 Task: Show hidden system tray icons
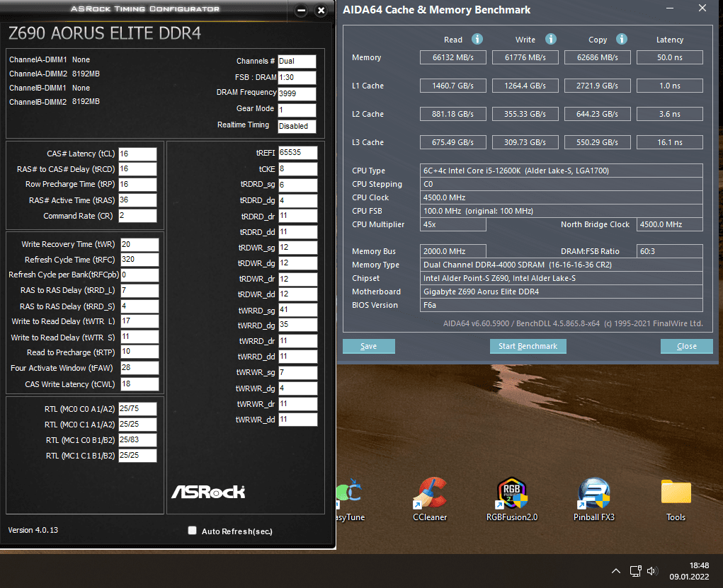tap(616, 571)
